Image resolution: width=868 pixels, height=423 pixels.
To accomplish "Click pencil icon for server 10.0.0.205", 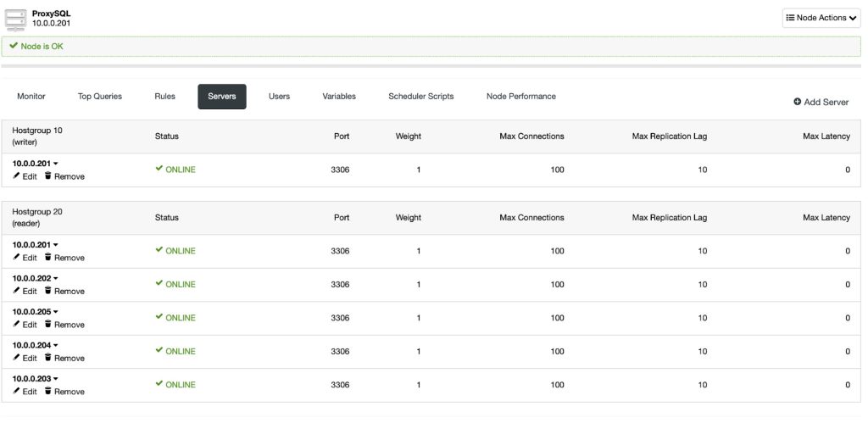I will [x=16, y=324].
